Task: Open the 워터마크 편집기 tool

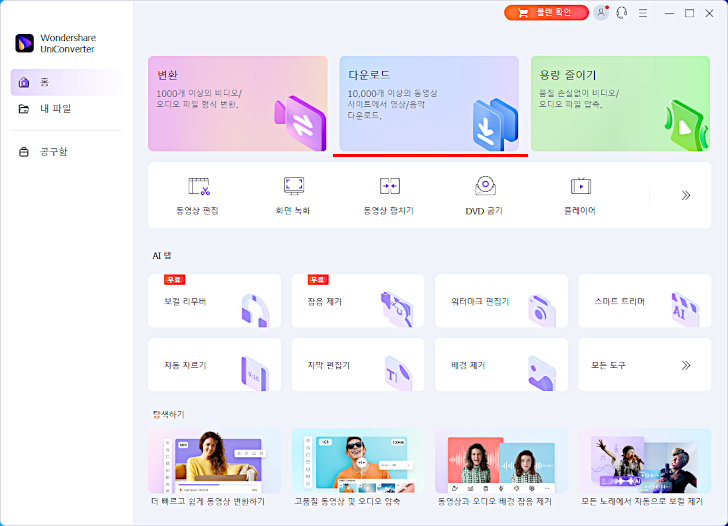Action: (501, 301)
